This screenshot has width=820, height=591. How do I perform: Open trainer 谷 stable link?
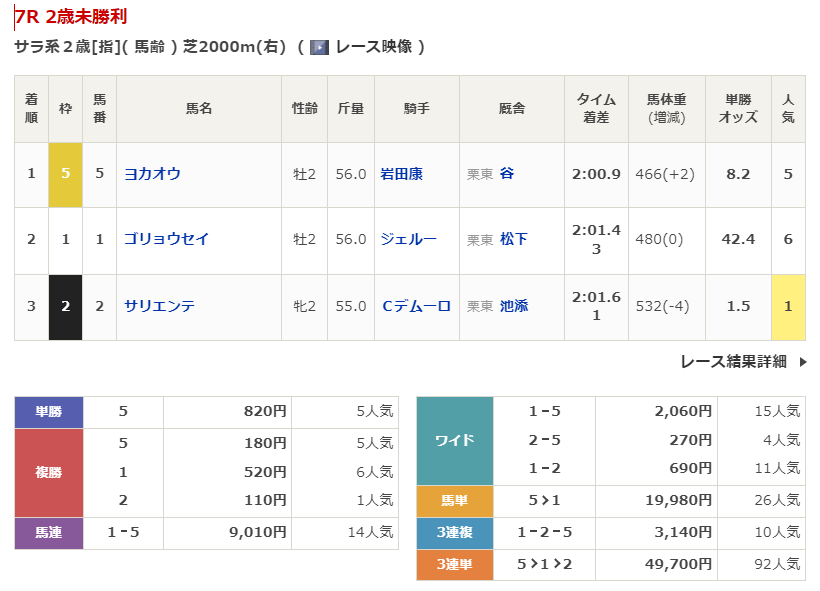tap(507, 174)
